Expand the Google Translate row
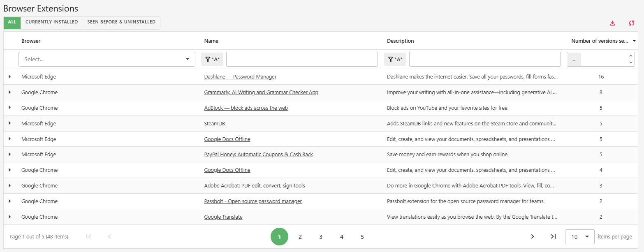The image size is (644, 252). (x=9, y=217)
